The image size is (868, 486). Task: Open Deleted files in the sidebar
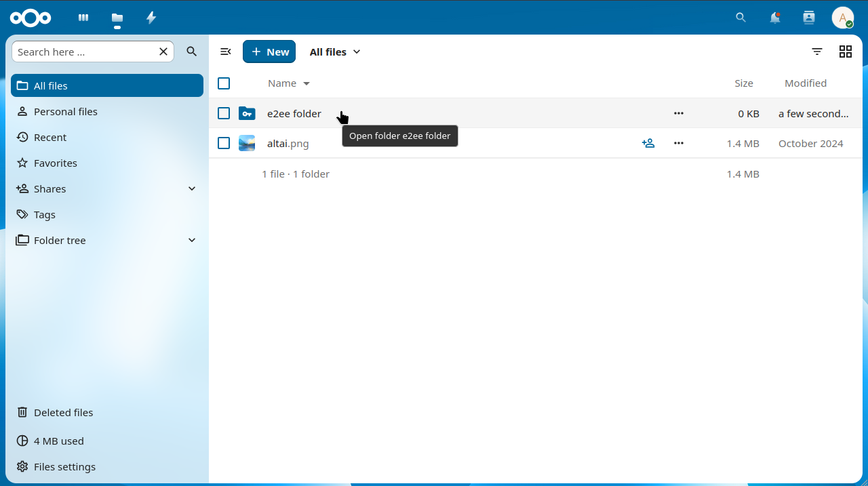[63, 412]
